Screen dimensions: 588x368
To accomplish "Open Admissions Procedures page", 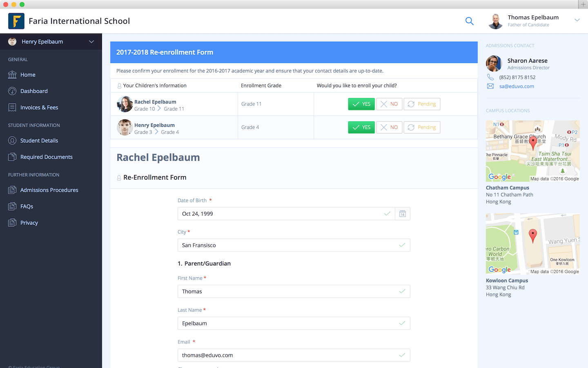I will coord(49,190).
